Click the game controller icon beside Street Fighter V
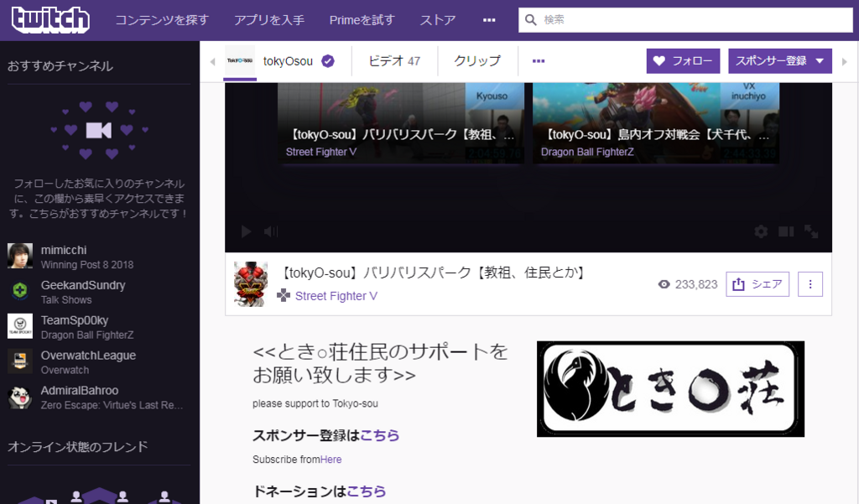 tap(284, 296)
